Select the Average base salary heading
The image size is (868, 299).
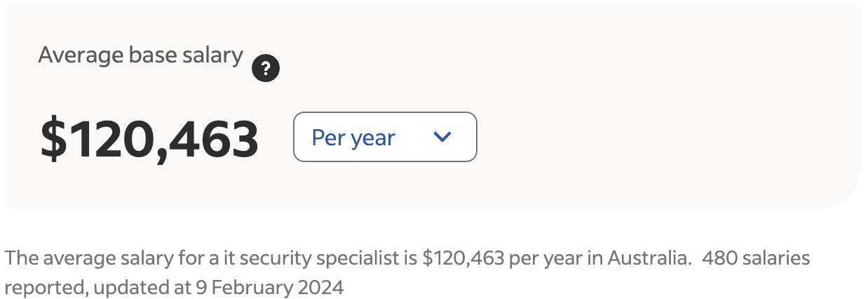140,55
